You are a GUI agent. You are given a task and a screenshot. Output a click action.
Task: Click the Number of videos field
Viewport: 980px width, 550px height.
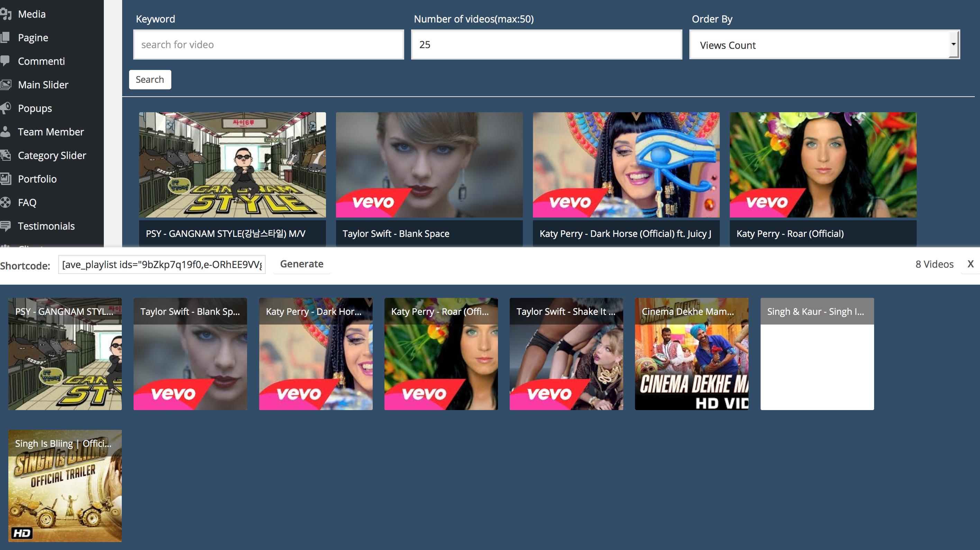(x=546, y=45)
